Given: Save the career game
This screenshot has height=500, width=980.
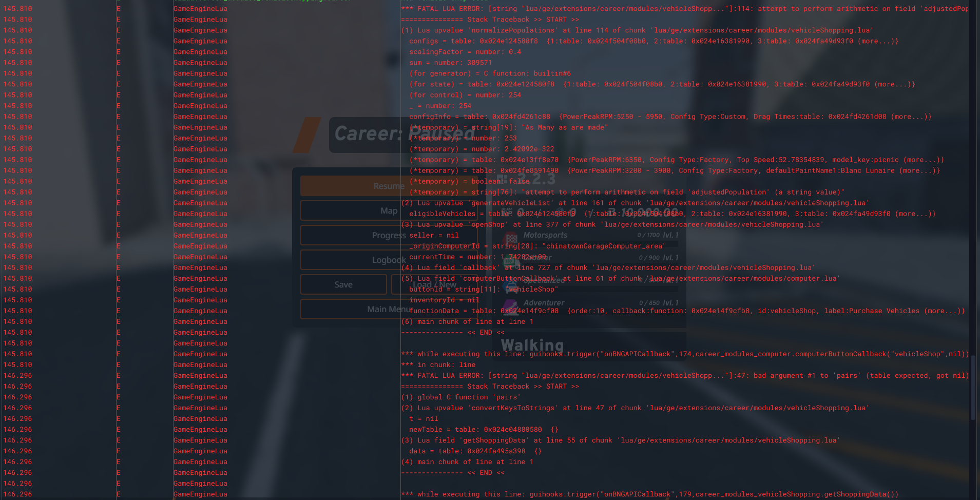Looking at the screenshot, I should click(x=343, y=284).
